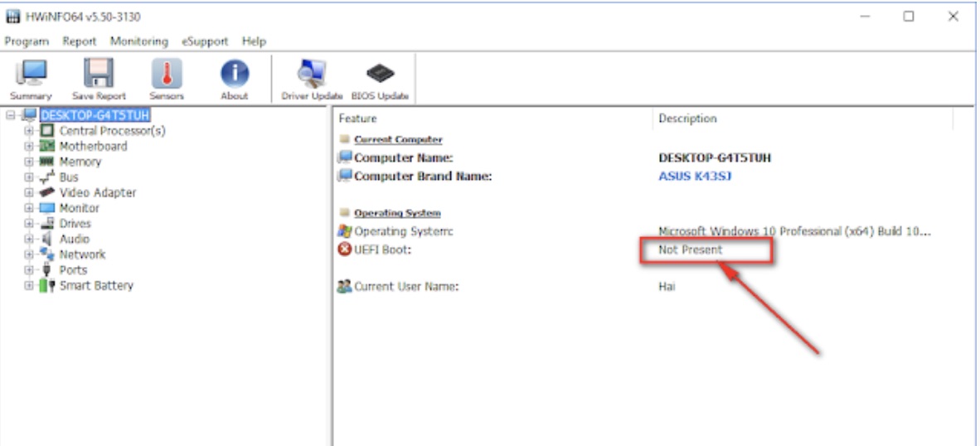This screenshot has height=446, width=980.
Task: Open the Help menu
Action: point(255,41)
